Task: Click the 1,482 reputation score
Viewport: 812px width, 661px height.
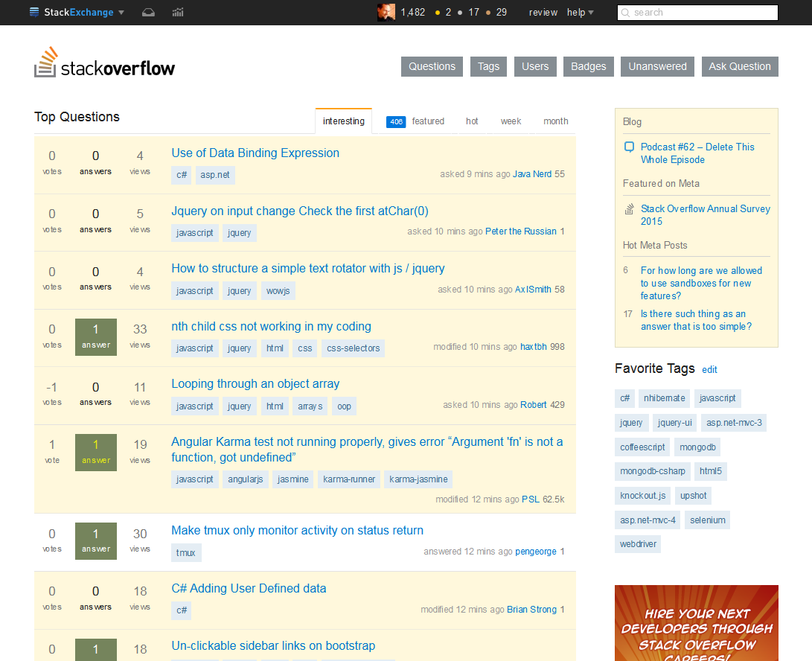Action: pyautogui.click(x=413, y=13)
